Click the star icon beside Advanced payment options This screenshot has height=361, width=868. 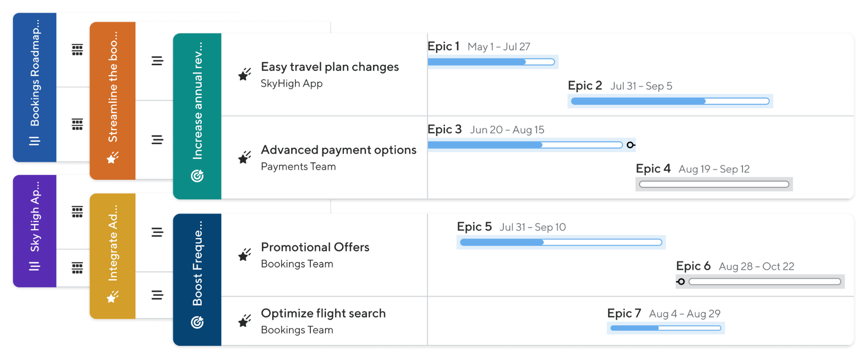point(245,157)
